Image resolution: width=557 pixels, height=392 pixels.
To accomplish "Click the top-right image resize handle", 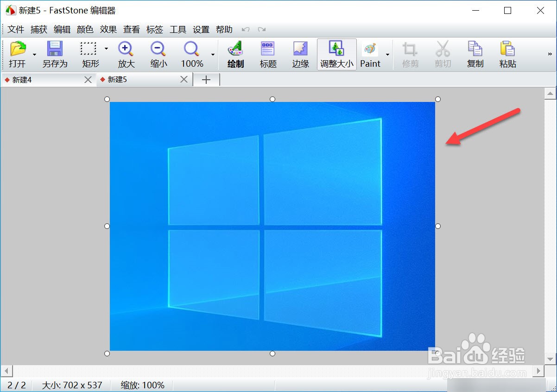I will click(x=438, y=99).
